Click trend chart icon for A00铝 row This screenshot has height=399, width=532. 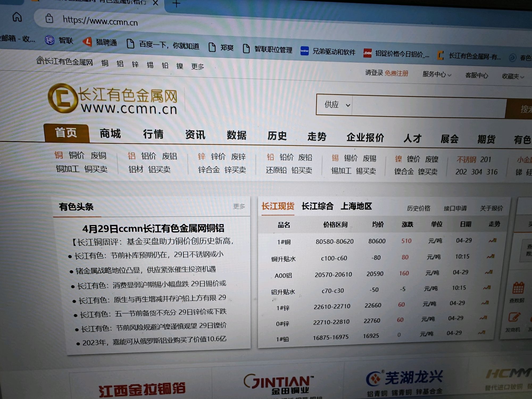(x=489, y=272)
